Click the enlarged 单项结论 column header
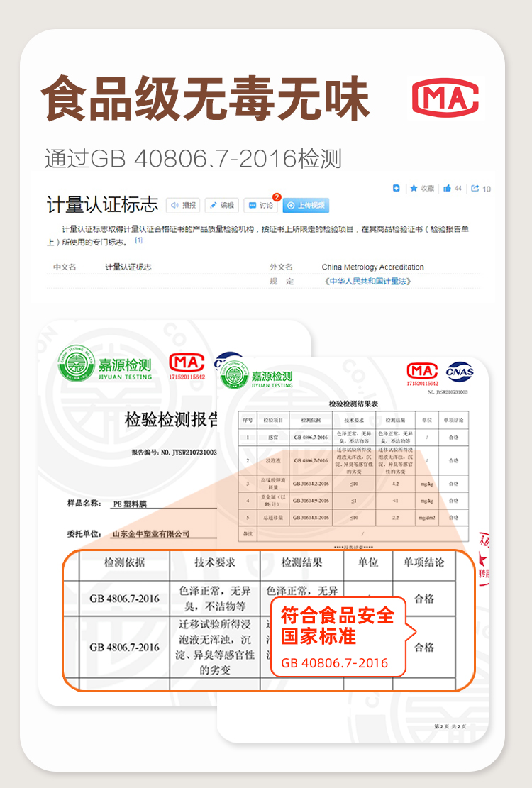 (x=423, y=563)
